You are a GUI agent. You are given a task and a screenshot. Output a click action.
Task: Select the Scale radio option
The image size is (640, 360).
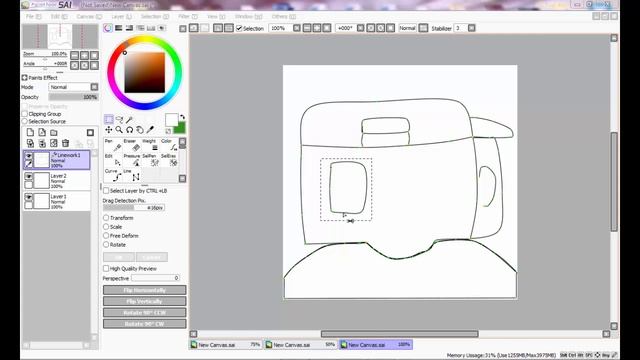106,227
